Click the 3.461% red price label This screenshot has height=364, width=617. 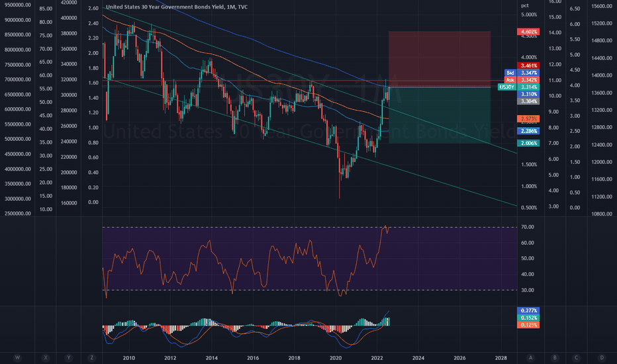[528, 66]
